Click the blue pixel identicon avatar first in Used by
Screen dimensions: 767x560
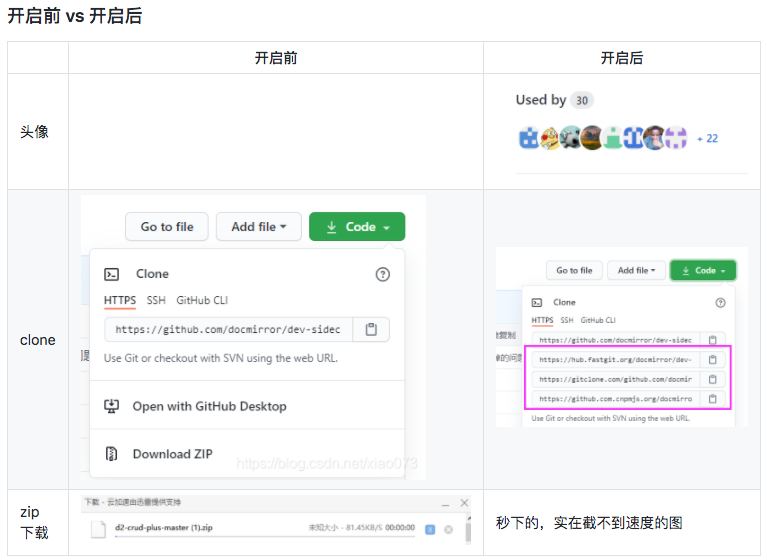pyautogui.click(x=528, y=138)
